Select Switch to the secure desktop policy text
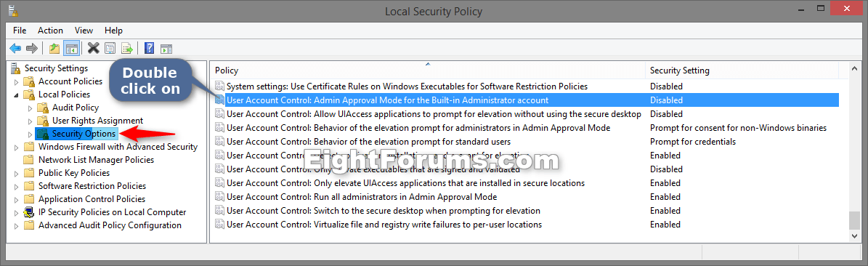 (x=384, y=211)
